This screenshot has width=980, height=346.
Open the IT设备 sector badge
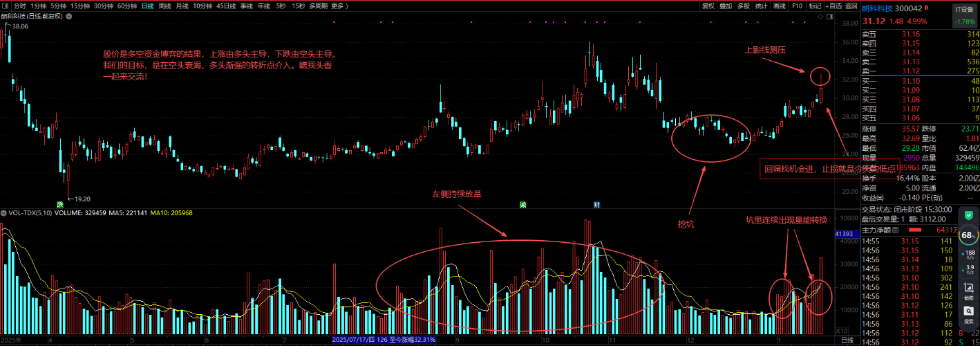963,10
